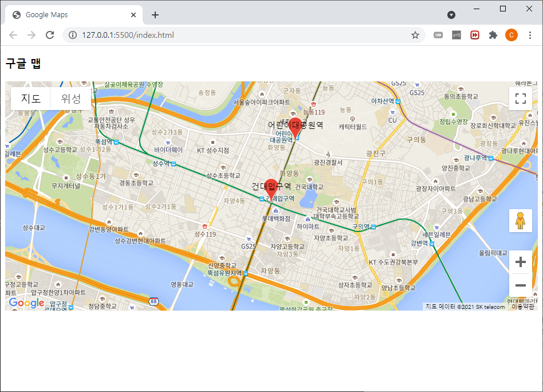
Task: Click the browser back arrow
Action: tap(13, 35)
